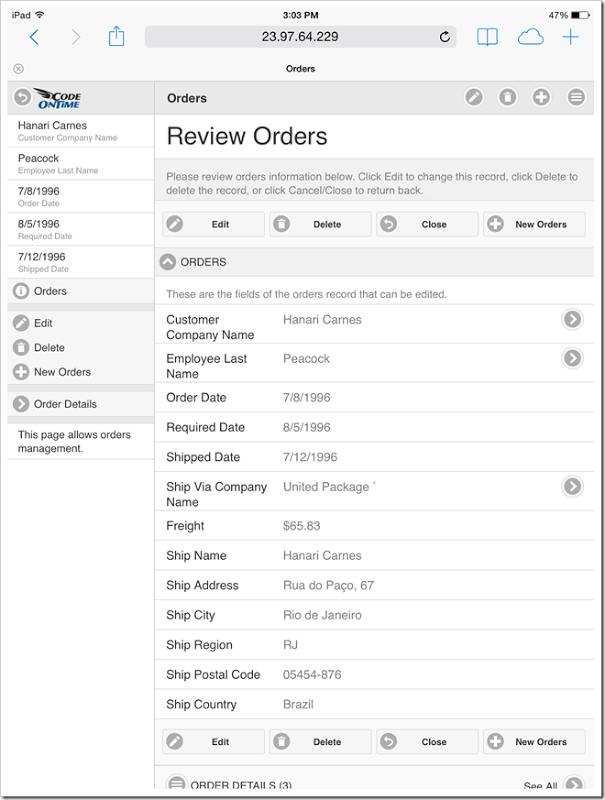The height and width of the screenshot is (800, 605).
Task: Tap plus icon in Orders header
Action: tap(541, 97)
